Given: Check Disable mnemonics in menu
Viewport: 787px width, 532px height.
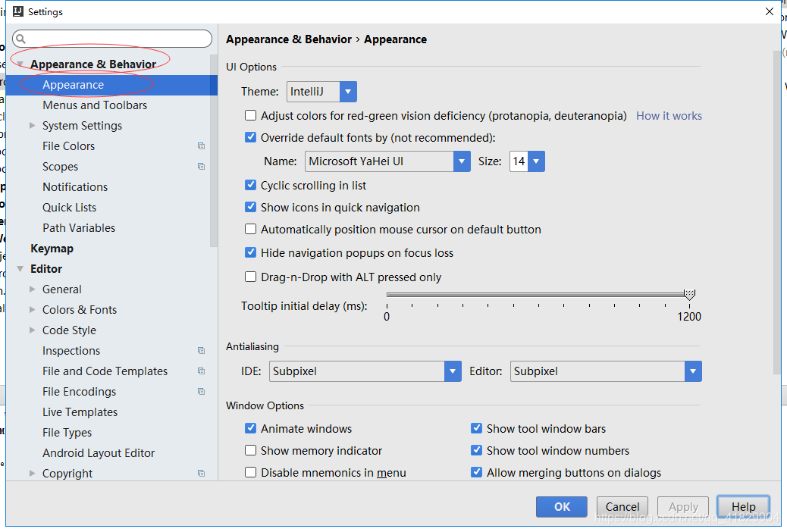Looking at the screenshot, I should tap(250, 472).
